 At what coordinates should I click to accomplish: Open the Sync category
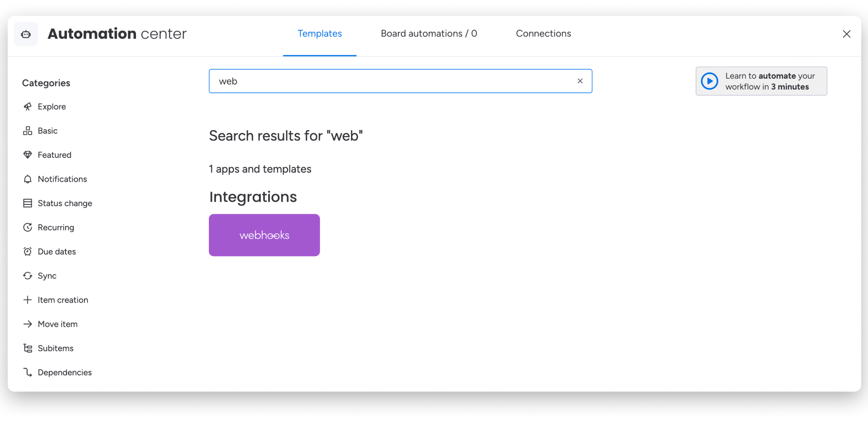click(x=47, y=276)
